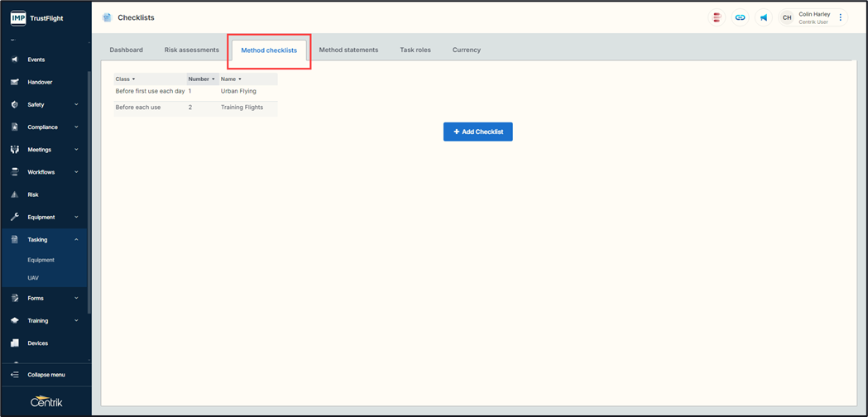The height and width of the screenshot is (417, 868).
Task: Click Collapse menu at sidebar bottom
Action: (x=46, y=375)
